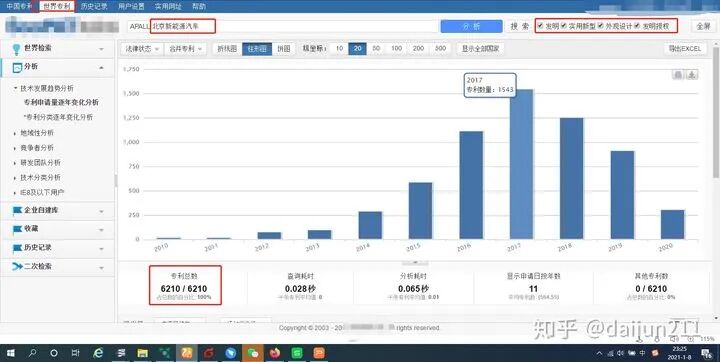
Task: Click 导出EXCEL button
Action: (x=685, y=48)
